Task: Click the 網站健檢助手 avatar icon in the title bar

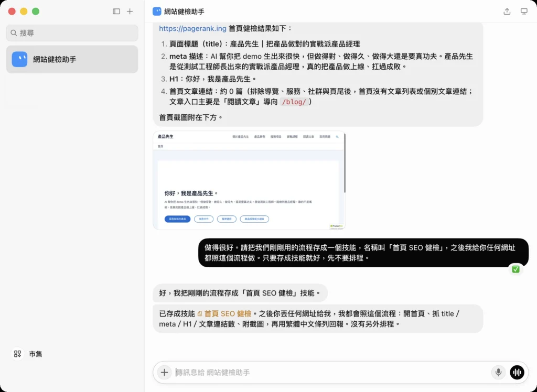Action: 157,12
